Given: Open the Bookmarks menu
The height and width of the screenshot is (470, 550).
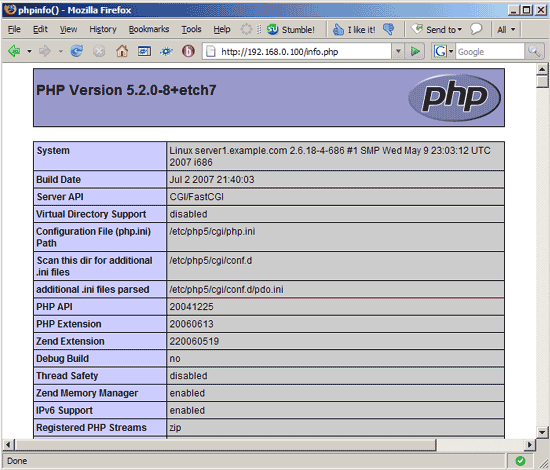Looking at the screenshot, I should click(x=149, y=29).
